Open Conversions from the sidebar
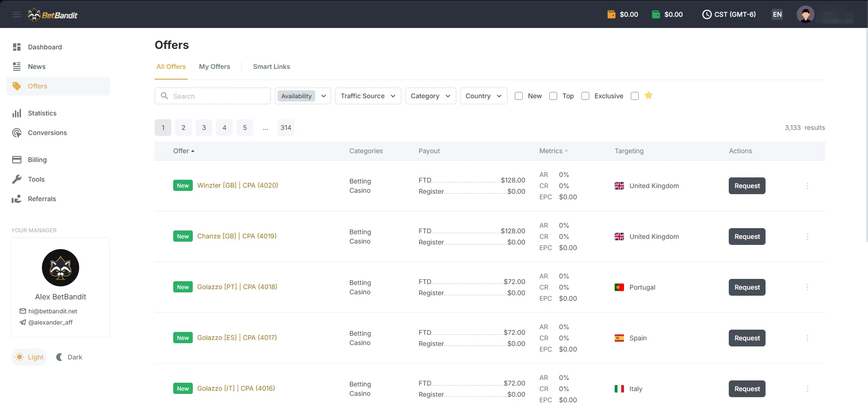 point(58,133)
